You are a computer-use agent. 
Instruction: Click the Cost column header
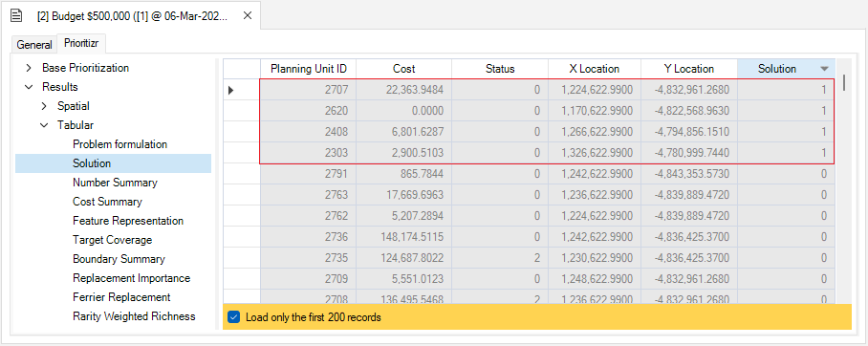[x=404, y=69]
